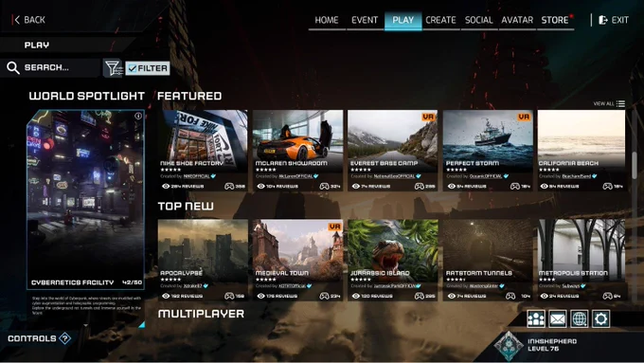
Task: Click the right-side vertical scrollbar handle
Action: point(635,165)
